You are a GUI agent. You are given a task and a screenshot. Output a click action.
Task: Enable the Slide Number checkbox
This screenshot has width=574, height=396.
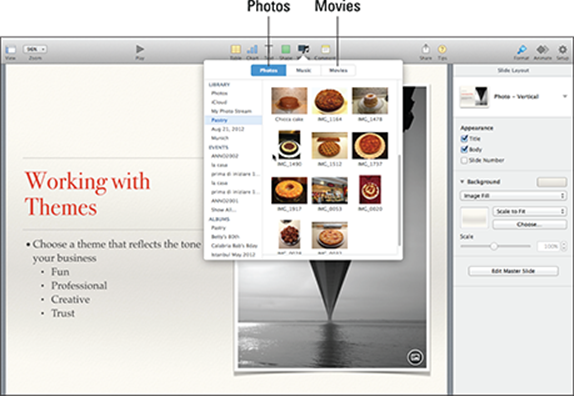click(x=464, y=160)
